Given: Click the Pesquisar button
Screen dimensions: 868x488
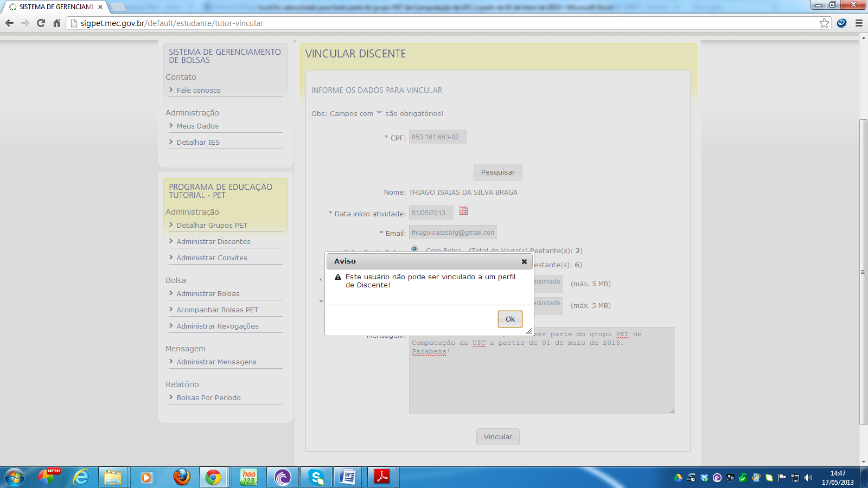Looking at the screenshot, I should [498, 172].
